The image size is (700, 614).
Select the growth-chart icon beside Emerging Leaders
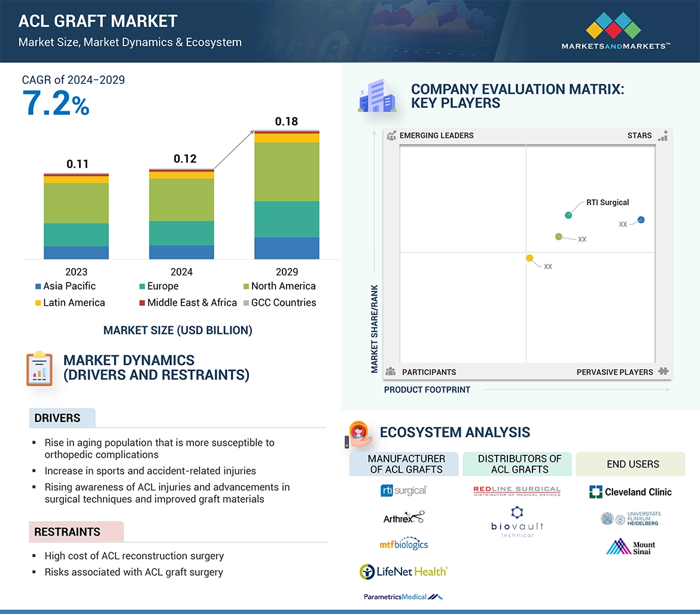(x=392, y=136)
